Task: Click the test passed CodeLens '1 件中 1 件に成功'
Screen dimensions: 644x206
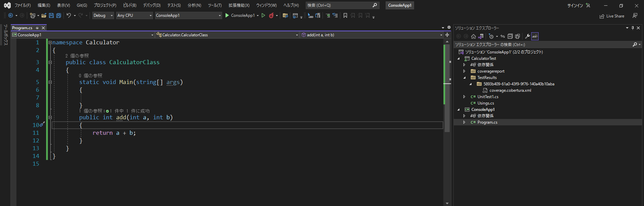Action: (128, 111)
